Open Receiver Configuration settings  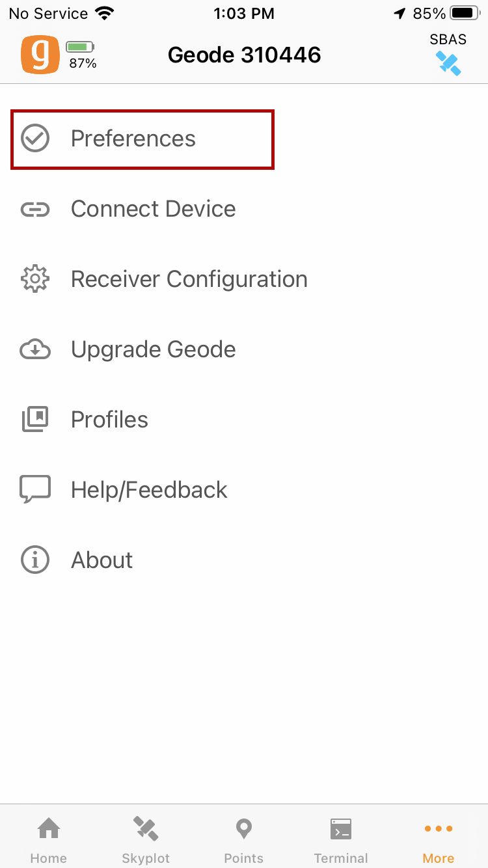(x=189, y=279)
